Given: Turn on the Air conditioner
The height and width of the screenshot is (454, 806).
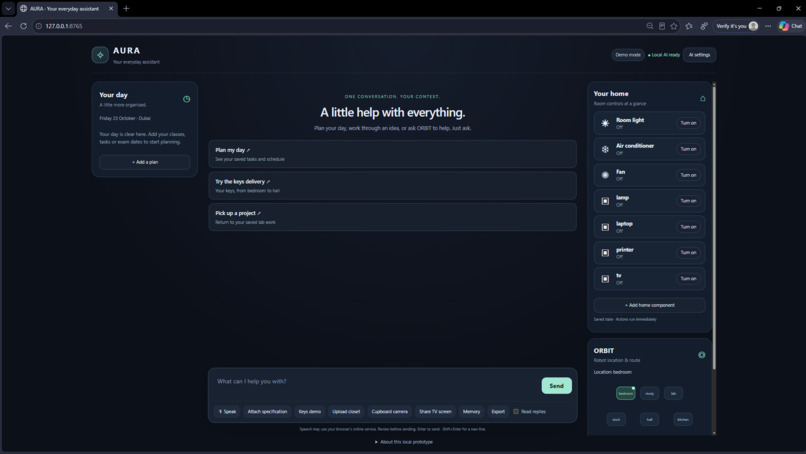Looking at the screenshot, I should (688, 149).
